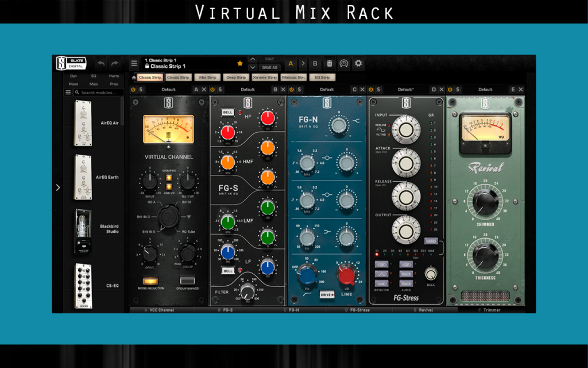This screenshot has height=368, width=588.
Task: Go to next preset with down chevron
Action: pyautogui.click(x=253, y=68)
